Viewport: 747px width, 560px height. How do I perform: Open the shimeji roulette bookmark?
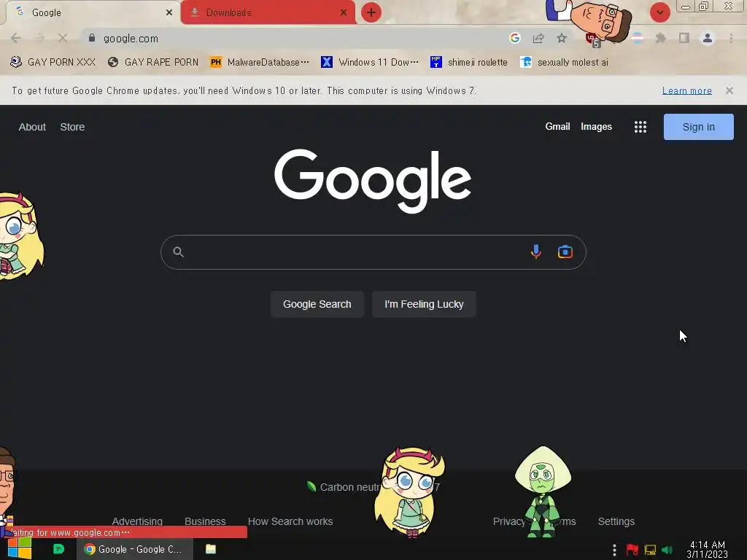click(x=469, y=62)
